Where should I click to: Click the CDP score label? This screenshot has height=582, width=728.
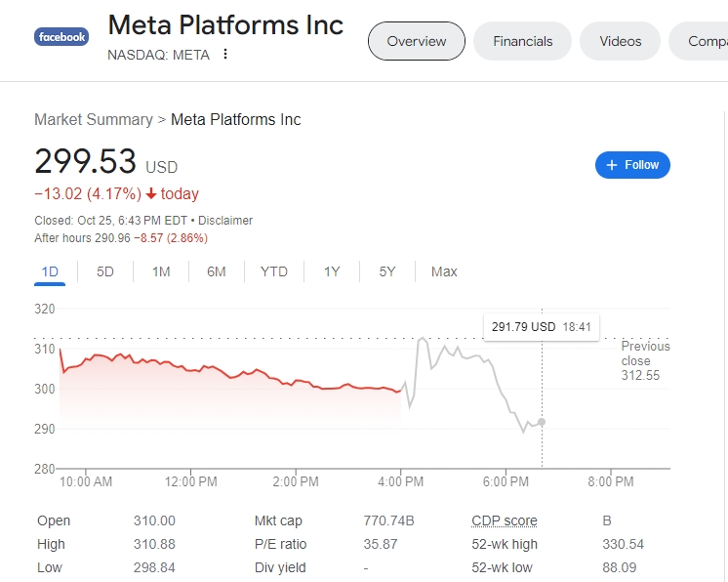pos(505,520)
